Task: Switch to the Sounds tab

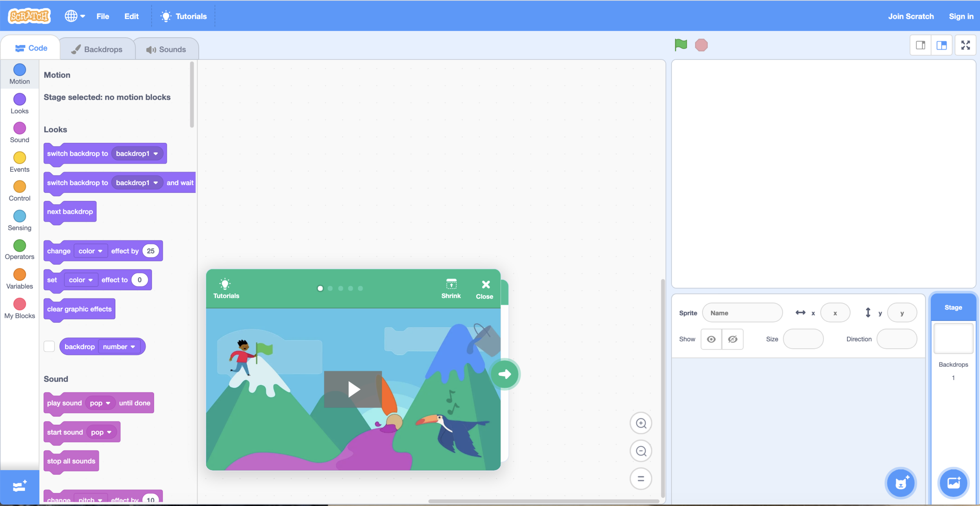Action: [x=166, y=48]
